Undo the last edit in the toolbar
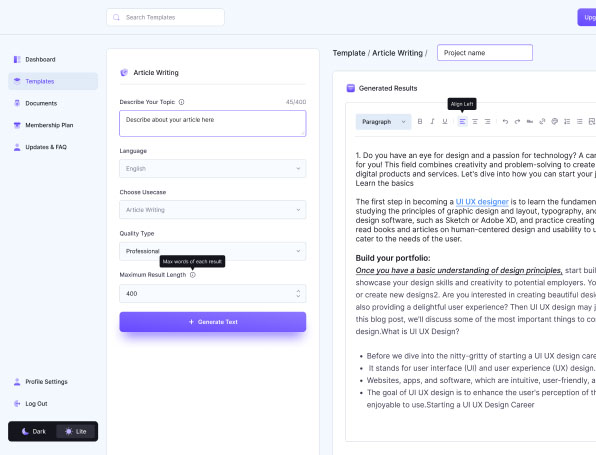The image size is (596, 455). click(x=505, y=122)
